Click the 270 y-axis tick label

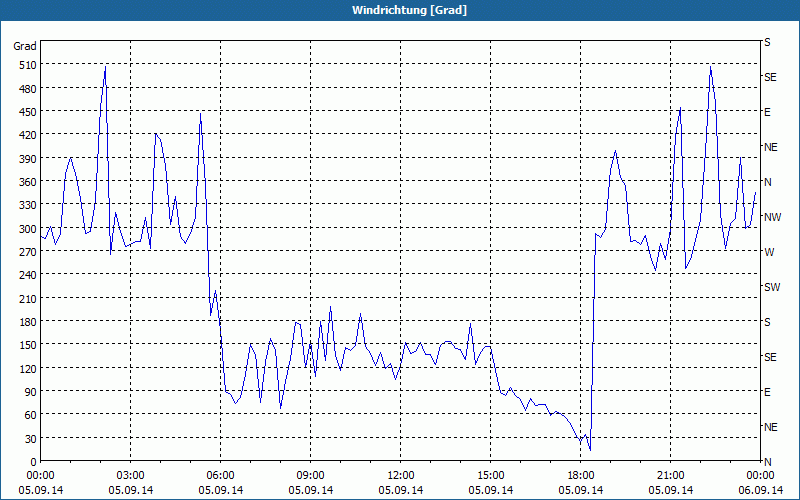pyautogui.click(x=28, y=252)
